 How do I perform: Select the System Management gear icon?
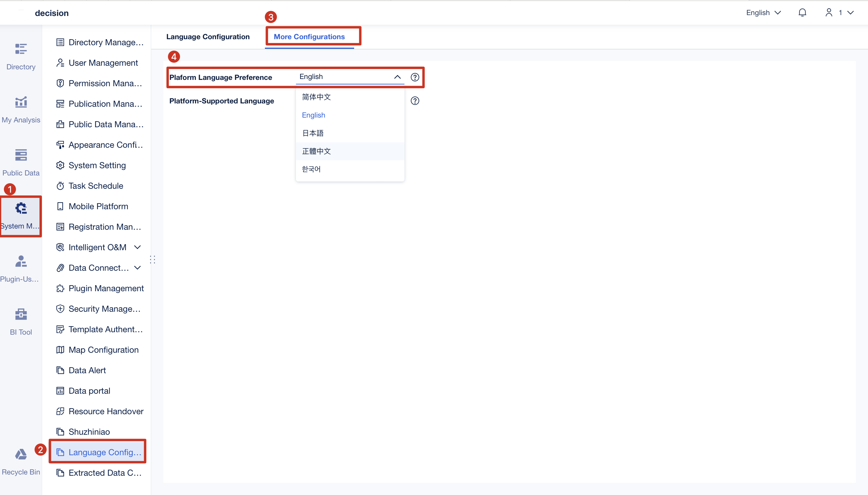click(x=21, y=208)
